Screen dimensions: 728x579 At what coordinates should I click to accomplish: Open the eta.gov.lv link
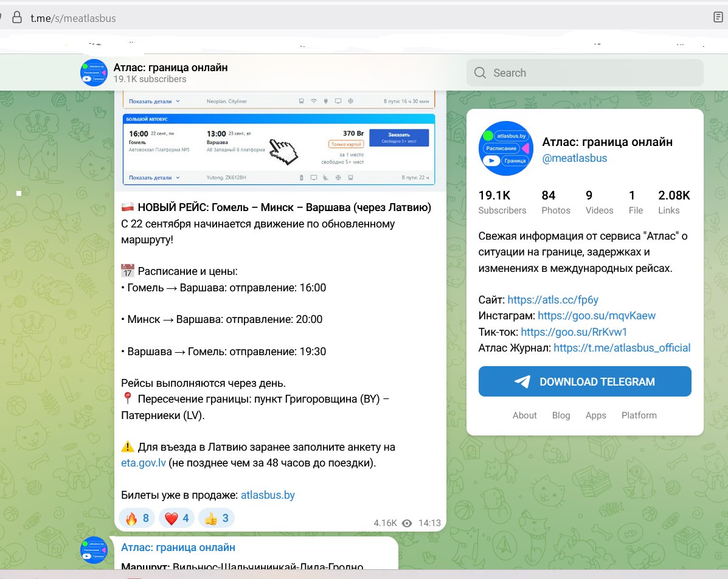click(x=144, y=463)
